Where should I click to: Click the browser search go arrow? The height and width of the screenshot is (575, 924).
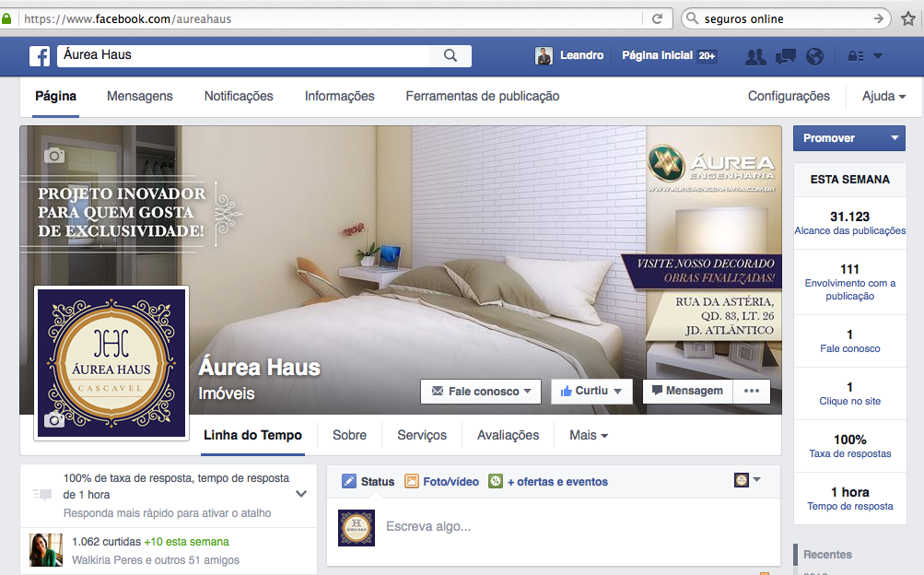[878, 18]
